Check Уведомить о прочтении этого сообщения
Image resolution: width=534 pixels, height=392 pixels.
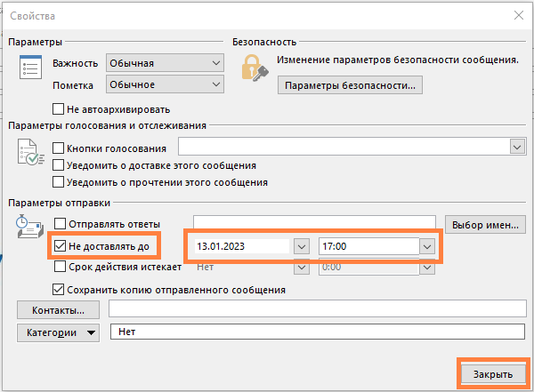(x=60, y=182)
